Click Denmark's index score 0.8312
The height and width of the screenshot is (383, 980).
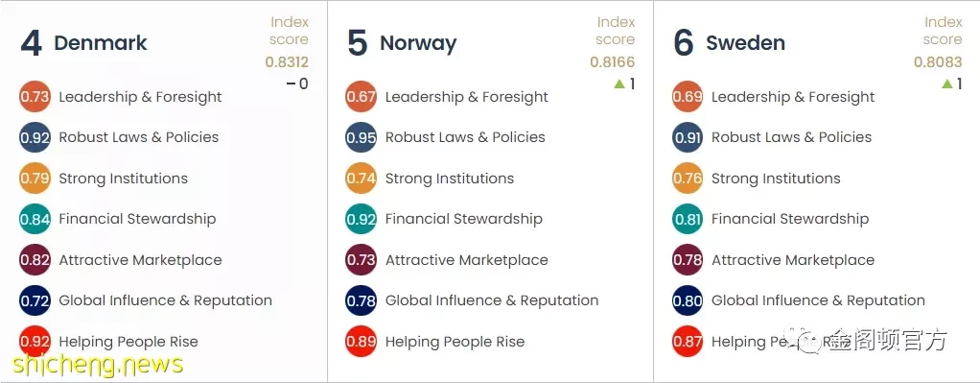[287, 62]
